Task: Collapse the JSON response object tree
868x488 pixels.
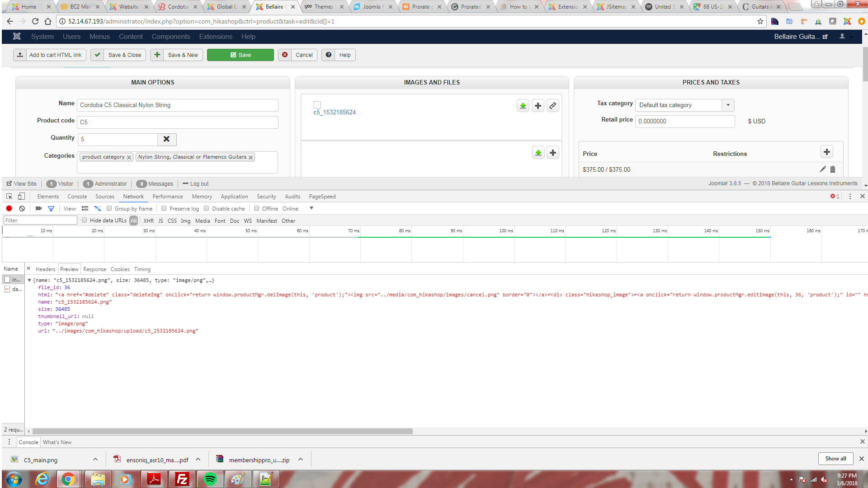Action: tap(29, 280)
